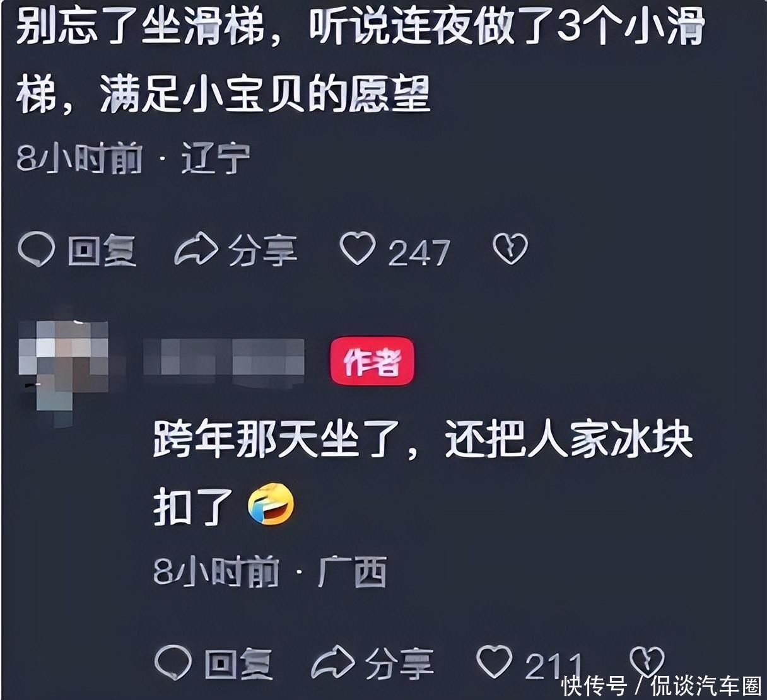Viewport: 767px width, 700px height.
Task: Dislike the author's reply with the broken heart
Action: coord(647,662)
